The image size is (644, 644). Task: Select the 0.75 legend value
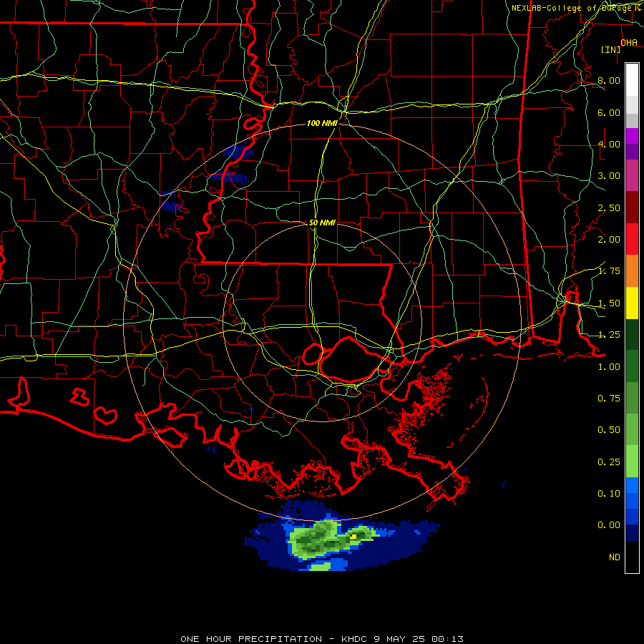[609, 399]
